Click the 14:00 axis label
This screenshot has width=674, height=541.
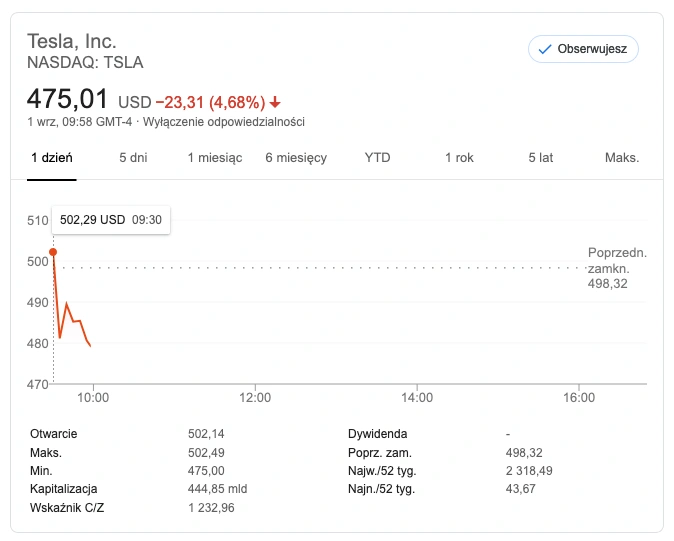click(417, 397)
